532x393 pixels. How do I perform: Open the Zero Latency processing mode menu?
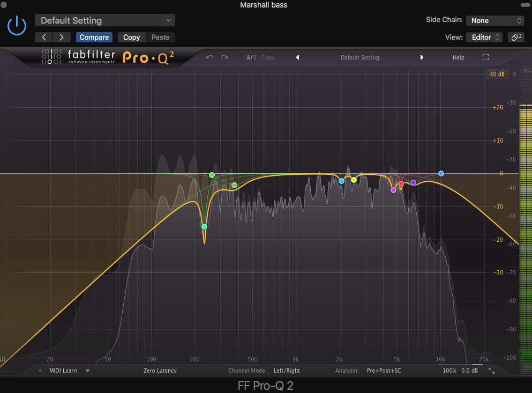click(160, 370)
